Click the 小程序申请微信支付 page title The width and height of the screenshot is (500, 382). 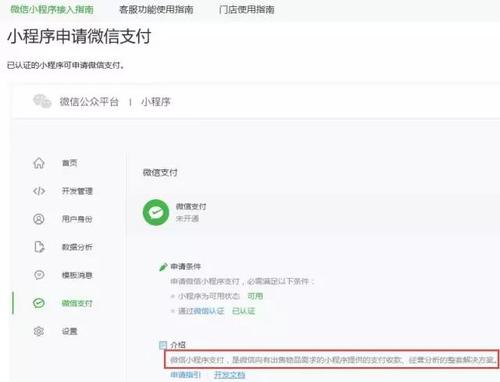coord(79,36)
